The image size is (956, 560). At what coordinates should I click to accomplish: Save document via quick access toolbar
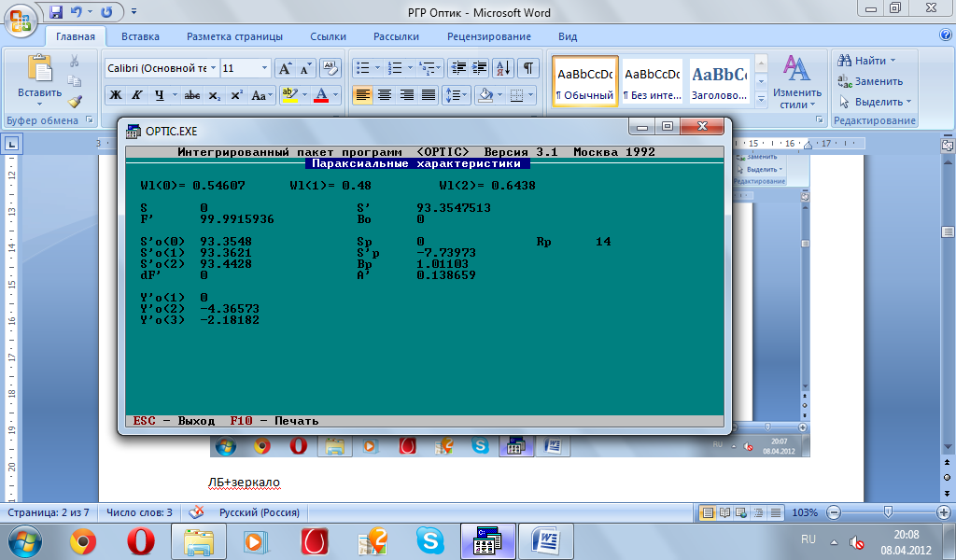pyautogui.click(x=55, y=11)
